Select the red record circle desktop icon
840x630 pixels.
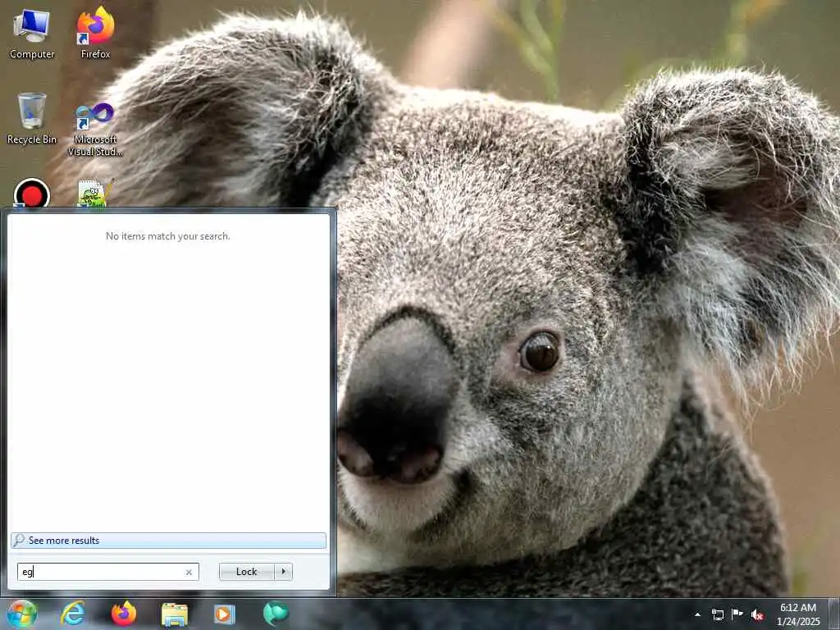click(x=32, y=194)
